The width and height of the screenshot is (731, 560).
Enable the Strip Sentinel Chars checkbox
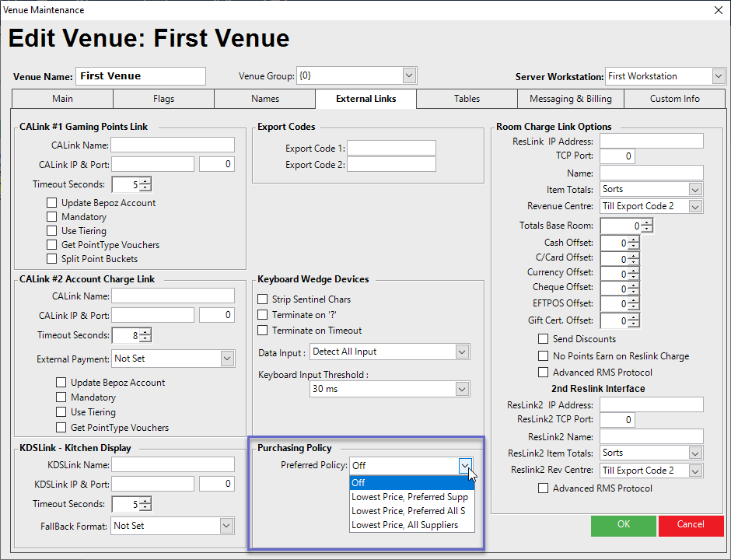click(x=263, y=299)
